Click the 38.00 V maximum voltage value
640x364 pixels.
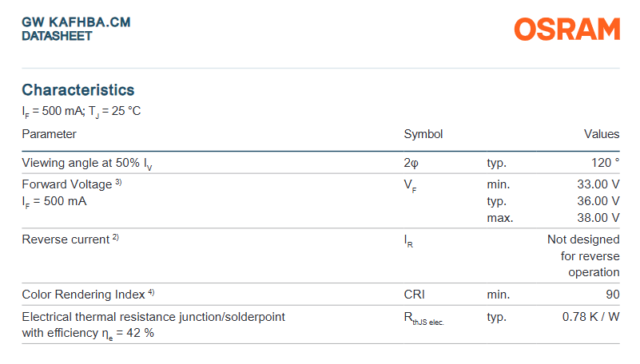[x=598, y=218]
